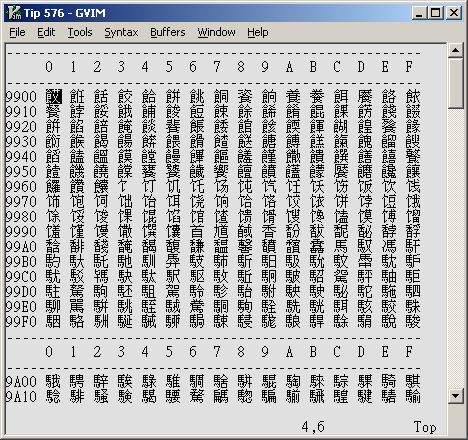Click the row label 99A0

21,247
